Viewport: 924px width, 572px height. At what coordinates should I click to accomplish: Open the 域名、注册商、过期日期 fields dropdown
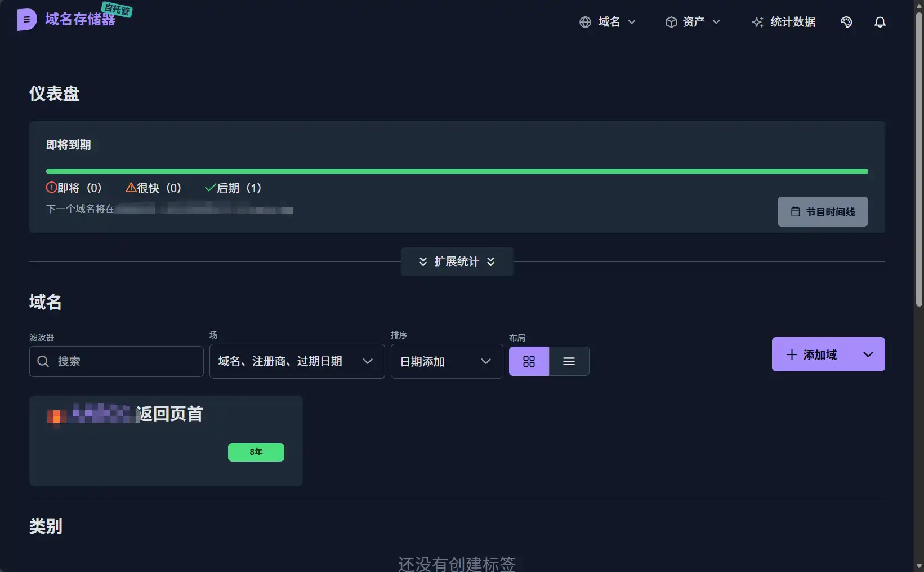tap(297, 361)
